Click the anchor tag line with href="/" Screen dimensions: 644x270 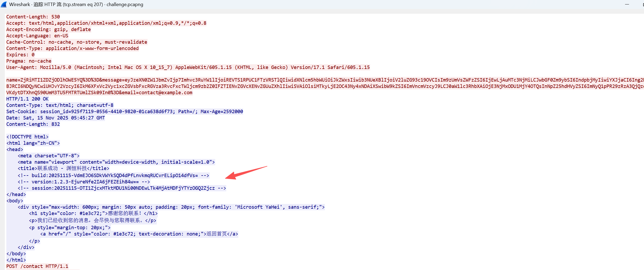(139, 234)
